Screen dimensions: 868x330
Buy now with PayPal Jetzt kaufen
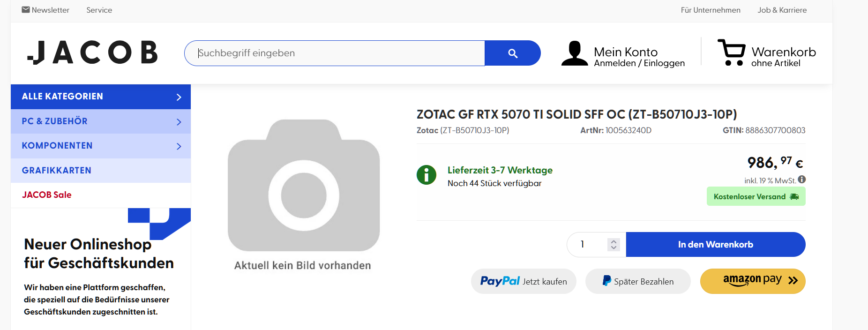(524, 281)
